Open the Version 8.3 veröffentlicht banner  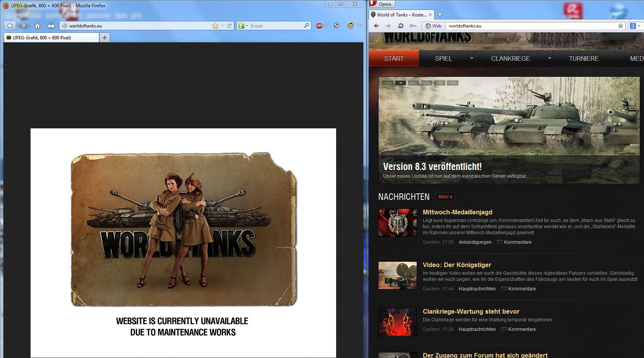(x=509, y=131)
